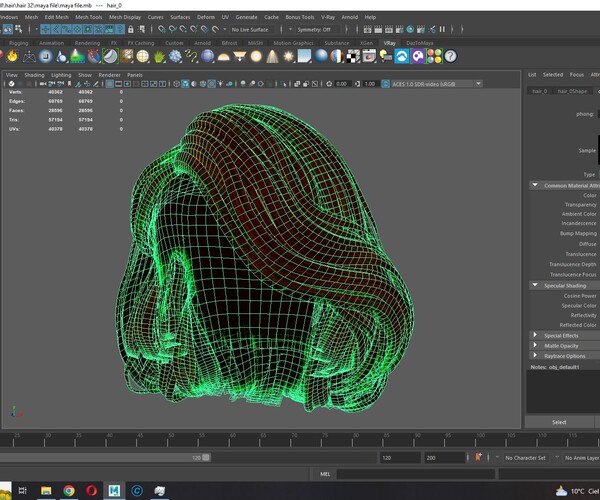Expand the Matte Opacity section
The height and width of the screenshot is (500, 600).
(535, 345)
